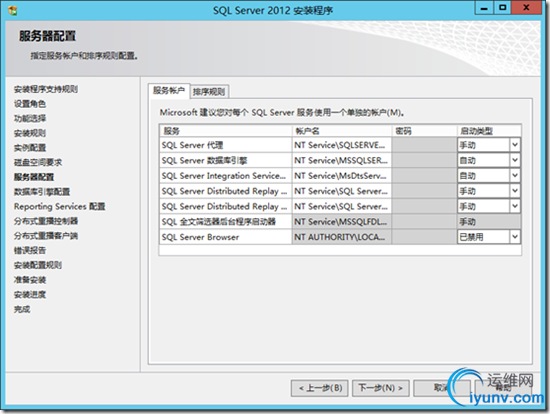The width and height of the screenshot is (550, 414).
Task: Switch to the 服务帐户 tab
Action: [x=169, y=91]
